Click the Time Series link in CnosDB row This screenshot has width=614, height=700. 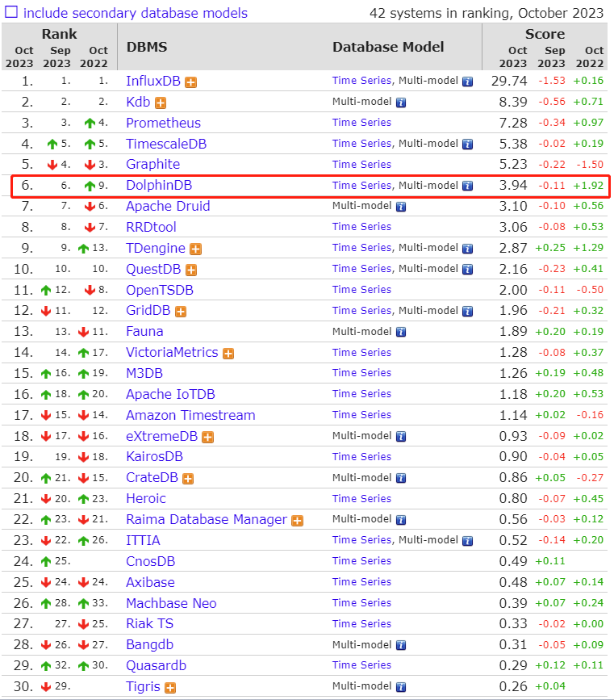coord(361,560)
